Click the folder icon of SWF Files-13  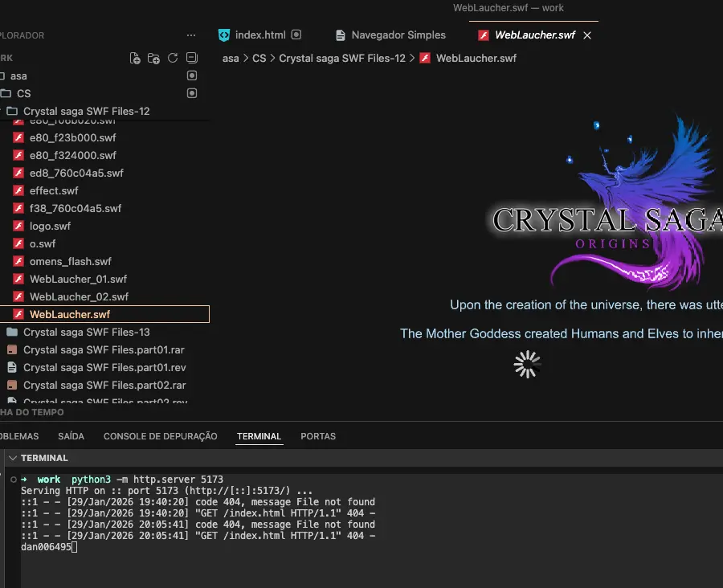click(x=12, y=332)
